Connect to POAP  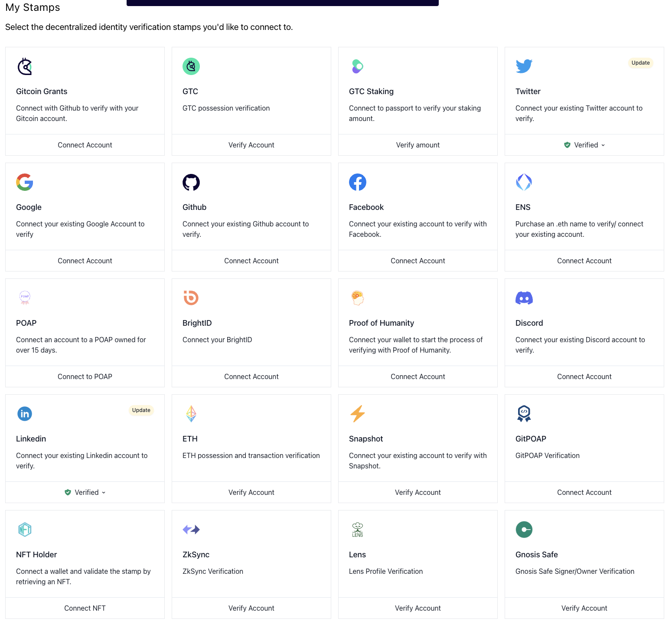(85, 376)
